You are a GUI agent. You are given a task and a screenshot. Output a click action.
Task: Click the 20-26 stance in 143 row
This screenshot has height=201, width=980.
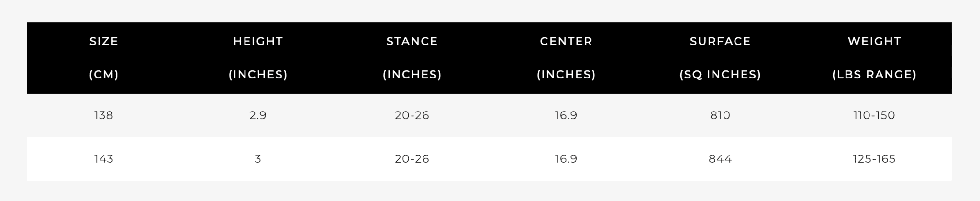coord(412,159)
